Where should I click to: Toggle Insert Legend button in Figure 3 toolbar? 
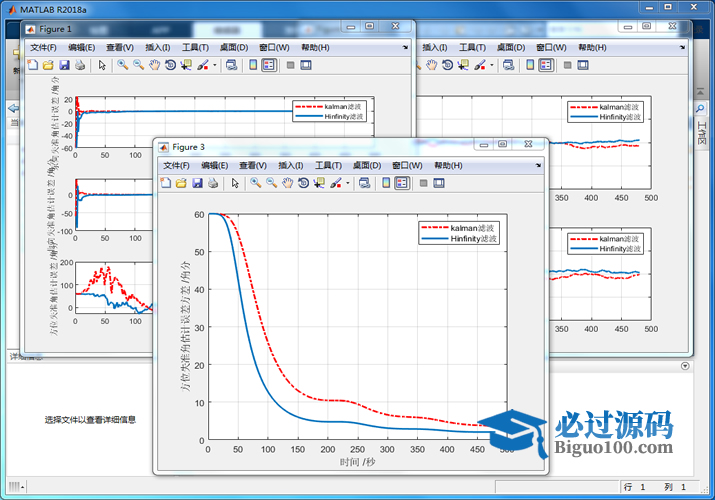tap(401, 183)
